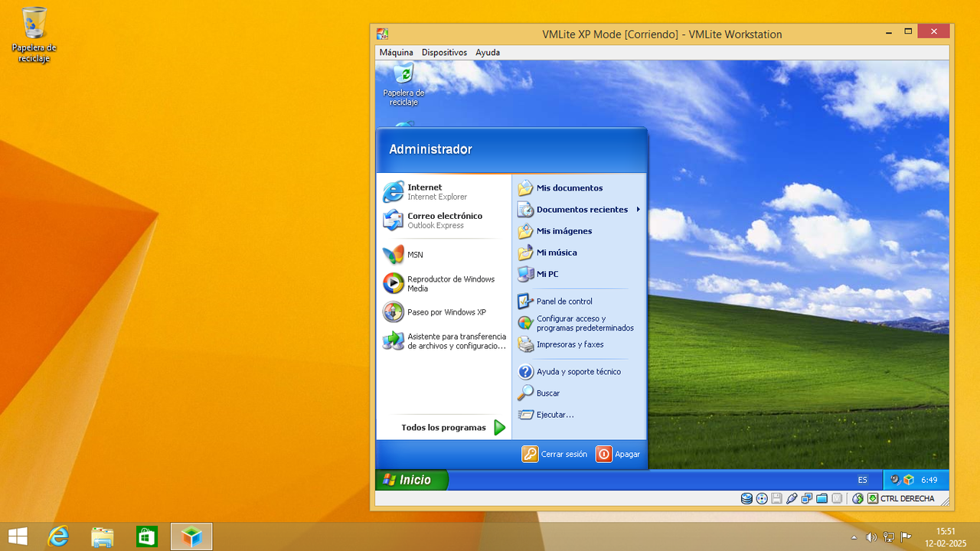
Task: Click mouse integration globe icon in status bar
Action: coord(858,499)
